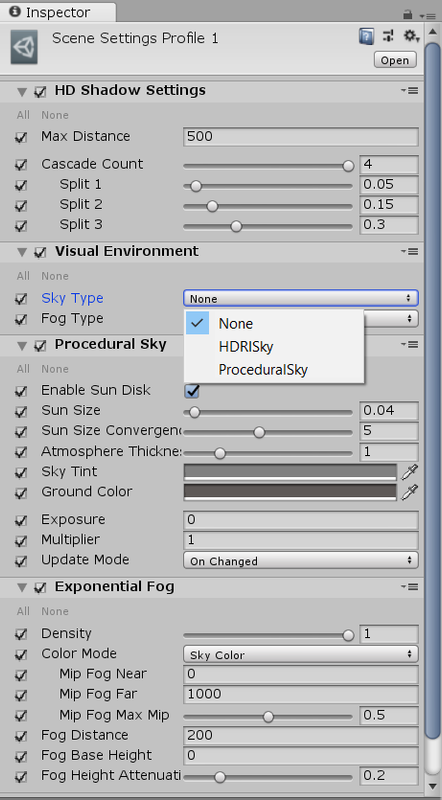Open the help reference book icon
Image resolution: width=442 pixels, height=800 pixels.
366,36
